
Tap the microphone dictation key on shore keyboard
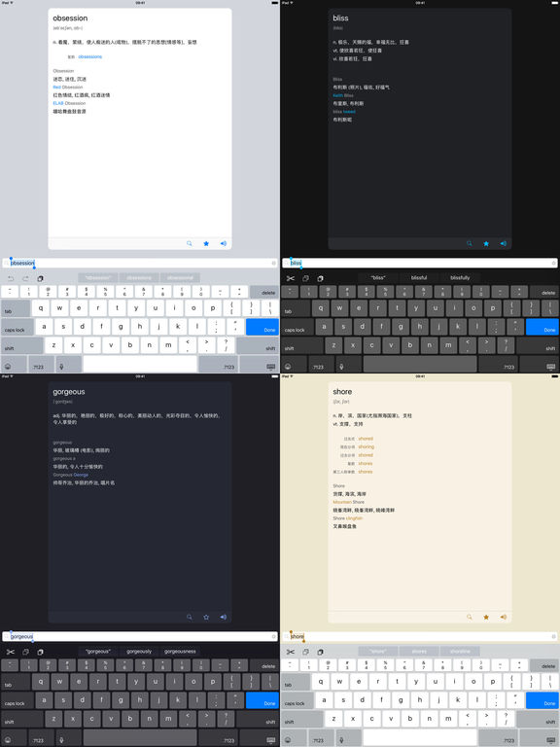click(341, 740)
